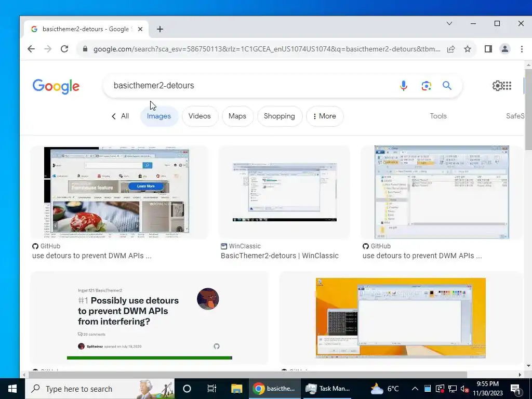
Task: Click the browser back arrow
Action: tap(31, 49)
